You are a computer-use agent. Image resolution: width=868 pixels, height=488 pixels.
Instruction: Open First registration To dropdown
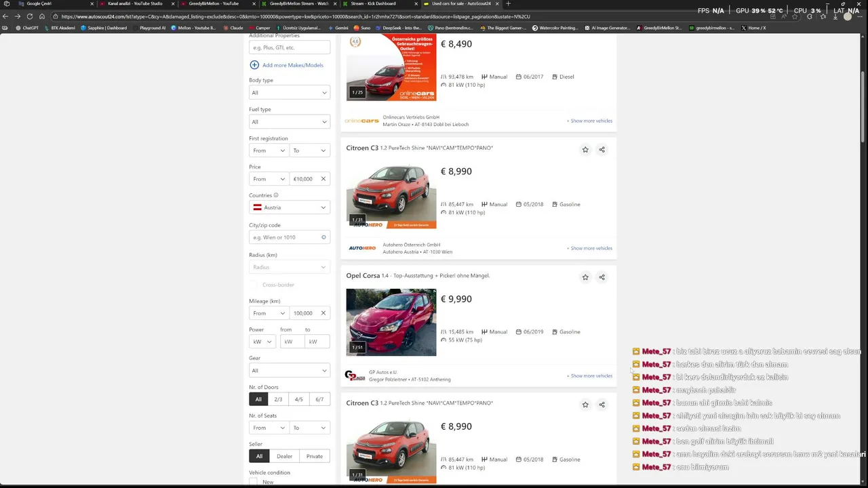tap(309, 150)
